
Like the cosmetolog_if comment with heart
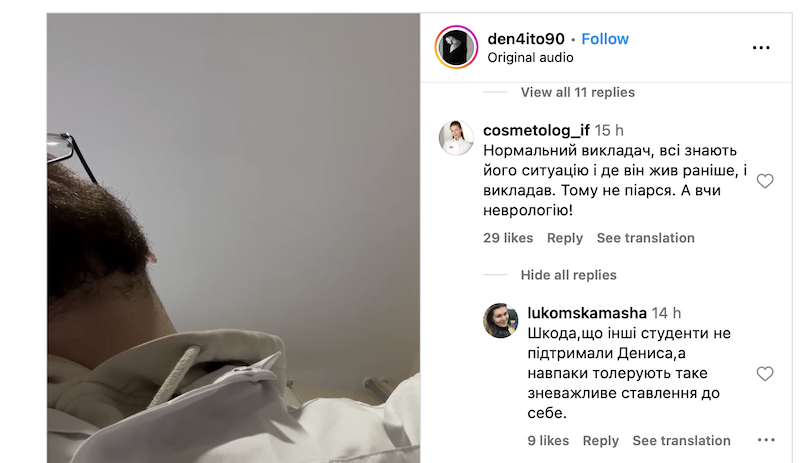pyautogui.click(x=764, y=181)
